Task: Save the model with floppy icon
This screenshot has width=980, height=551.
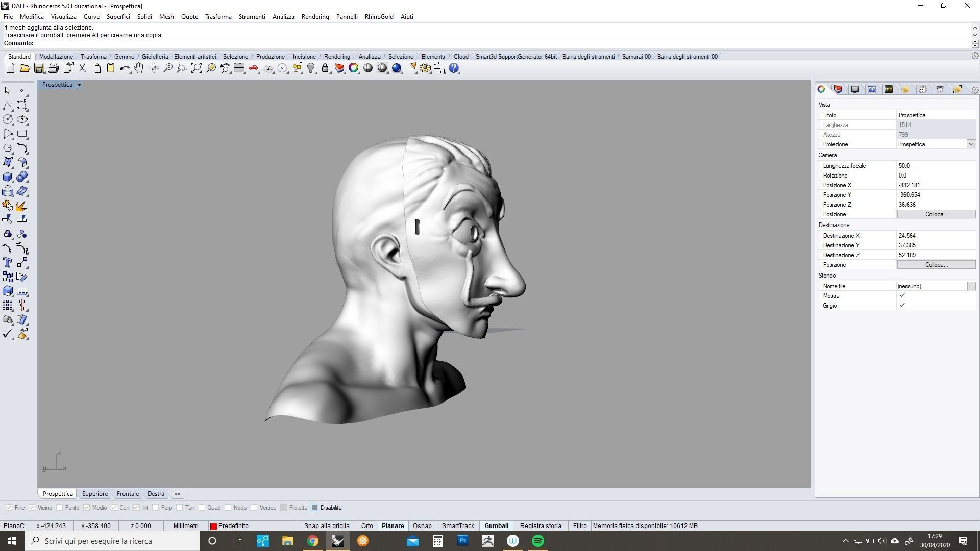Action: pyautogui.click(x=39, y=68)
